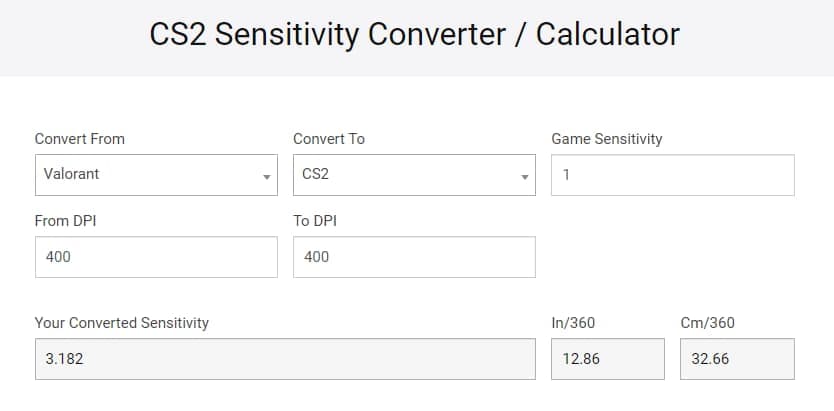834x411 pixels.
Task: Focus the Game Sensitivity input field
Action: point(672,174)
